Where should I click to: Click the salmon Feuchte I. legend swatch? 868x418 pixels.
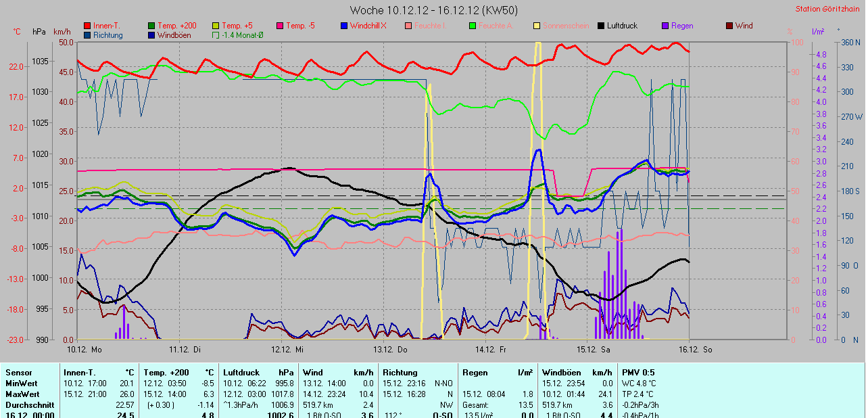pyautogui.click(x=408, y=26)
